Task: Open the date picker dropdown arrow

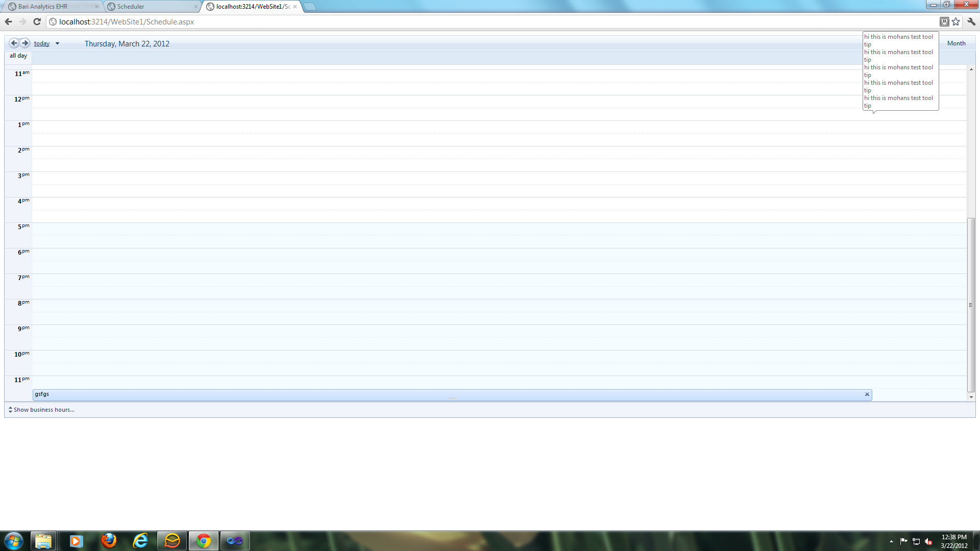Action: pyautogui.click(x=57, y=44)
